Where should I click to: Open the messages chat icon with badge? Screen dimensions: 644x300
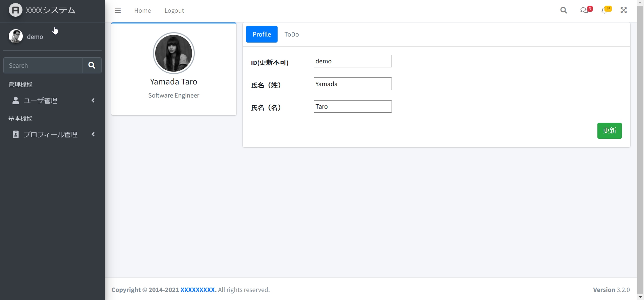pyautogui.click(x=584, y=10)
